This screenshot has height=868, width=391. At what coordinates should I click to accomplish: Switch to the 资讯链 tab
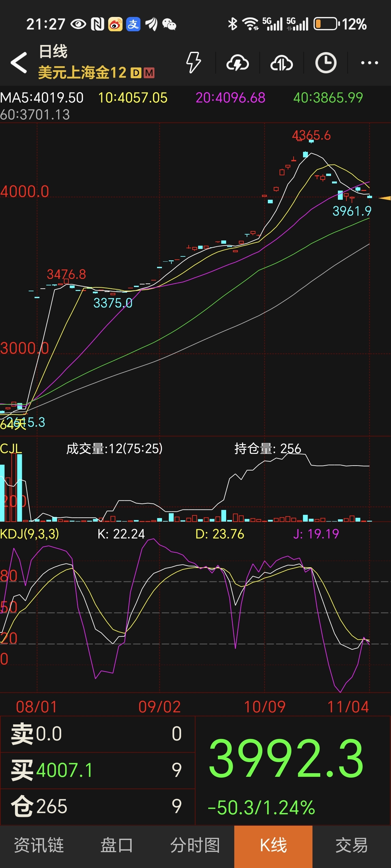(39, 846)
